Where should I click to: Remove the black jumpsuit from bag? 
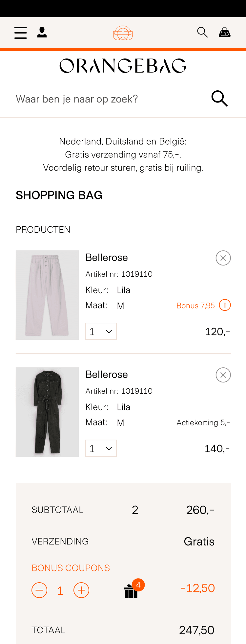tap(223, 375)
